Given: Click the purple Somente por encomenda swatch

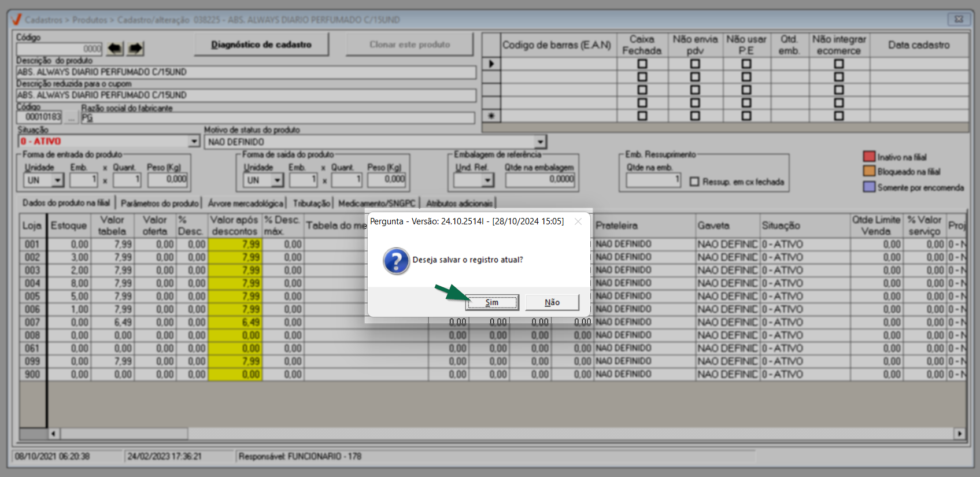Looking at the screenshot, I should 869,187.
